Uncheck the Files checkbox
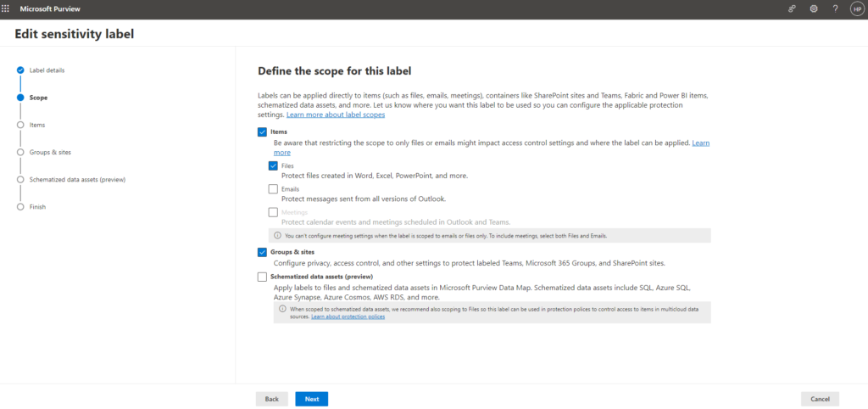 point(273,165)
